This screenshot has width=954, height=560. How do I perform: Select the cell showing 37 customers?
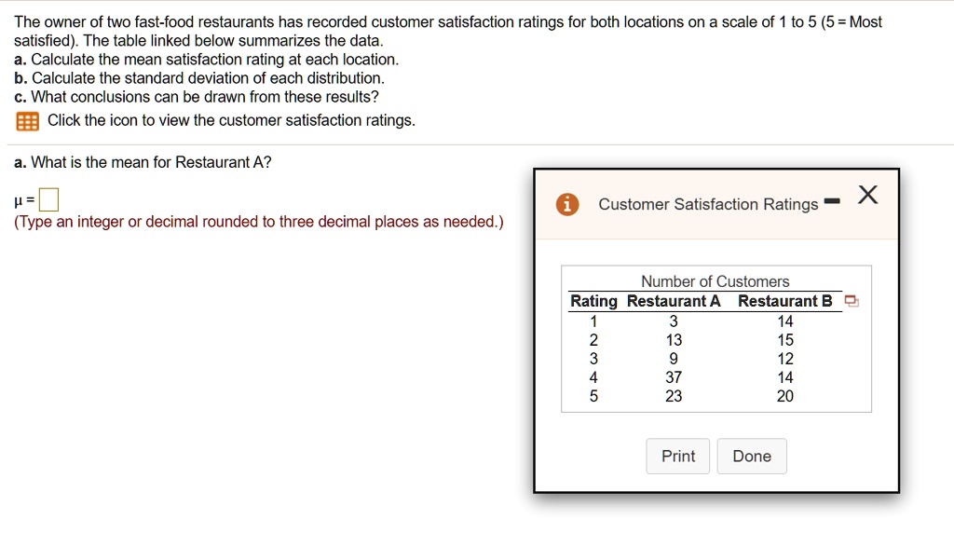click(x=674, y=377)
